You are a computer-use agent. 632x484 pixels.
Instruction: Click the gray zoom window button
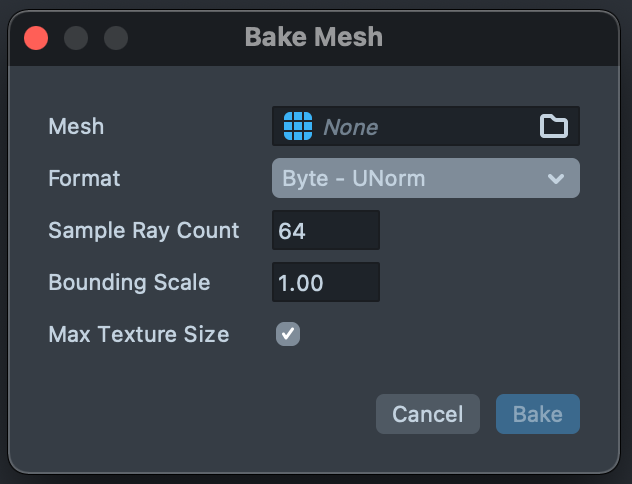(116, 38)
